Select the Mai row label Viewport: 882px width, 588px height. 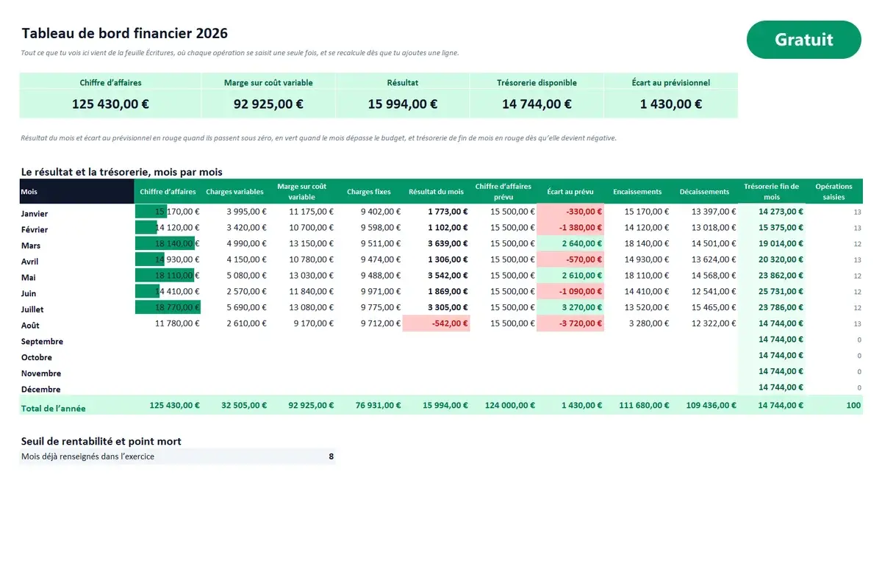click(29, 277)
